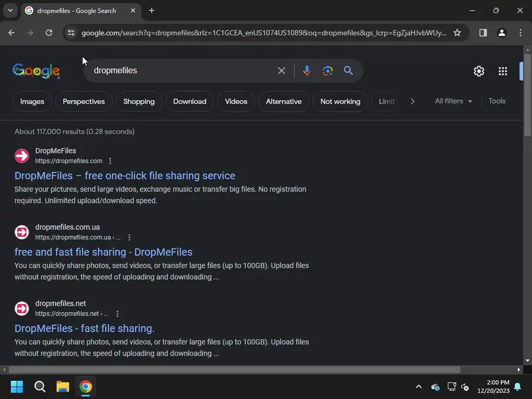
Task: Open a new browser tab
Action: coord(152,10)
